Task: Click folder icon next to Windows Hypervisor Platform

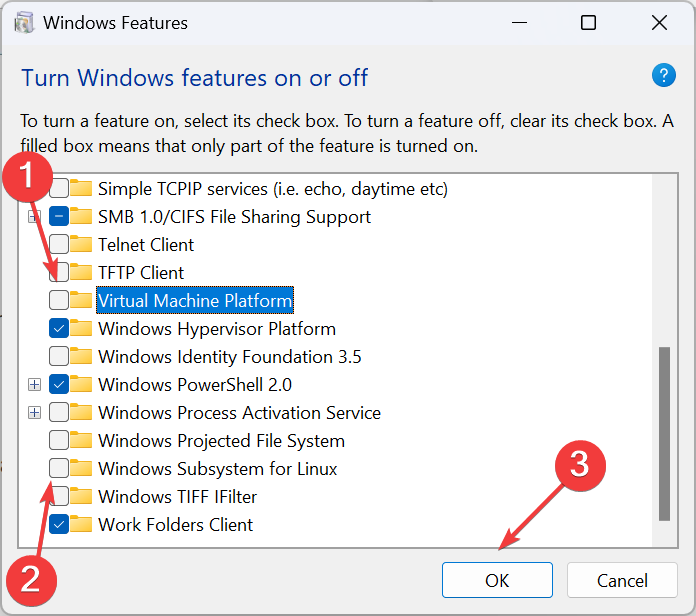Action: 82,328
